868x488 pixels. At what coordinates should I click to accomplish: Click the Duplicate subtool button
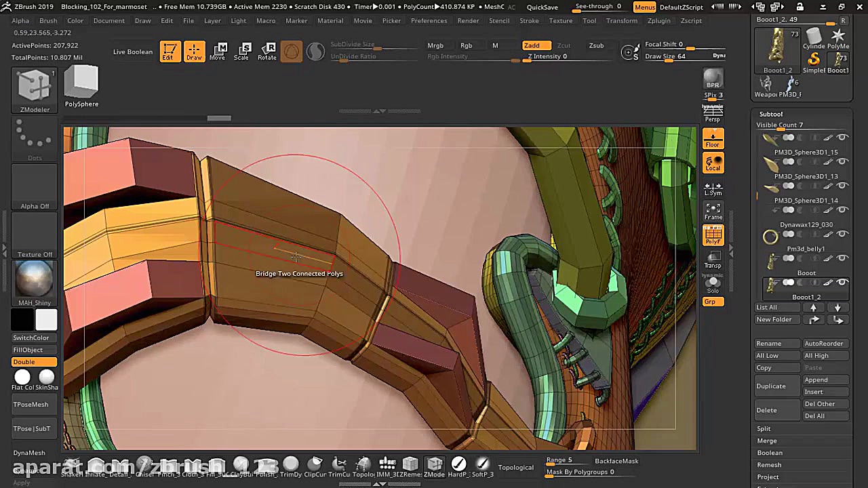click(x=771, y=386)
